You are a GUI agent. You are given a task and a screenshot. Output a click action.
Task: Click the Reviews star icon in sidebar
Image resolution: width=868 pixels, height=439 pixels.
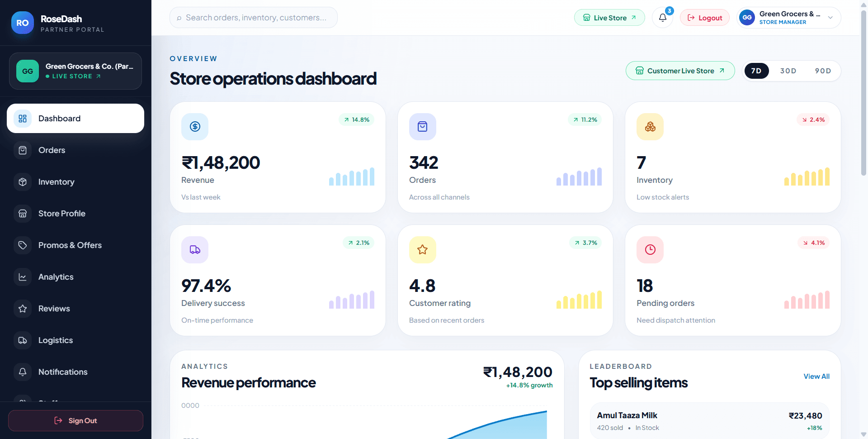tap(23, 309)
